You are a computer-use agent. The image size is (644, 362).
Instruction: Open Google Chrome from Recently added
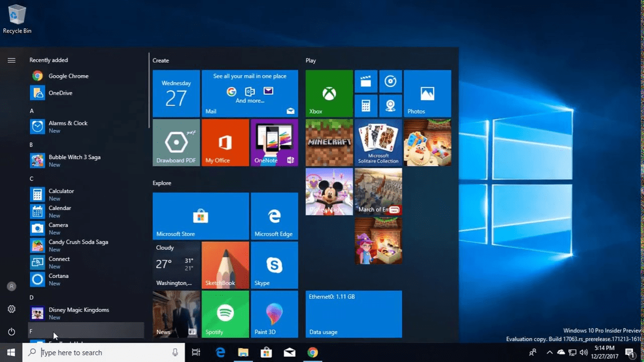68,76
